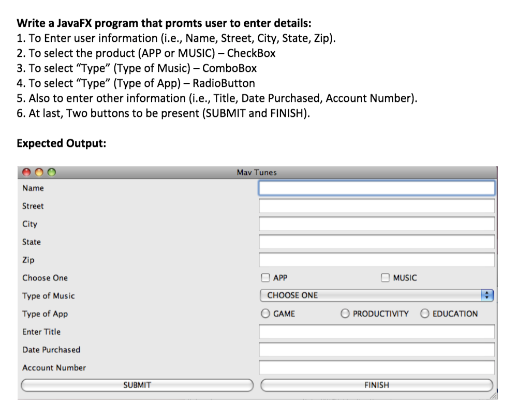The height and width of the screenshot is (416, 532).
Task: Click the combo box stepper arrows
Action: tap(487, 295)
